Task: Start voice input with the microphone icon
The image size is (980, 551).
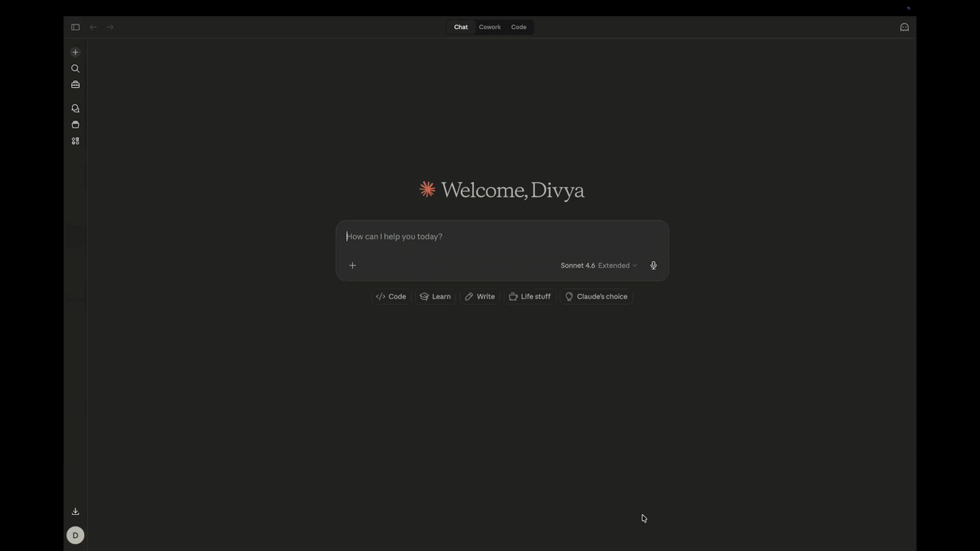Action: tap(653, 266)
